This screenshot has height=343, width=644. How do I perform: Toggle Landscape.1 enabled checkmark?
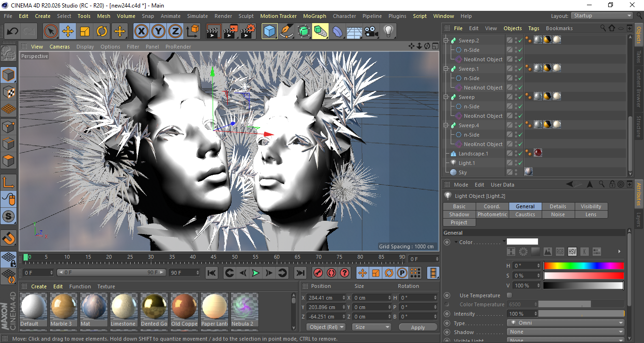tap(520, 154)
